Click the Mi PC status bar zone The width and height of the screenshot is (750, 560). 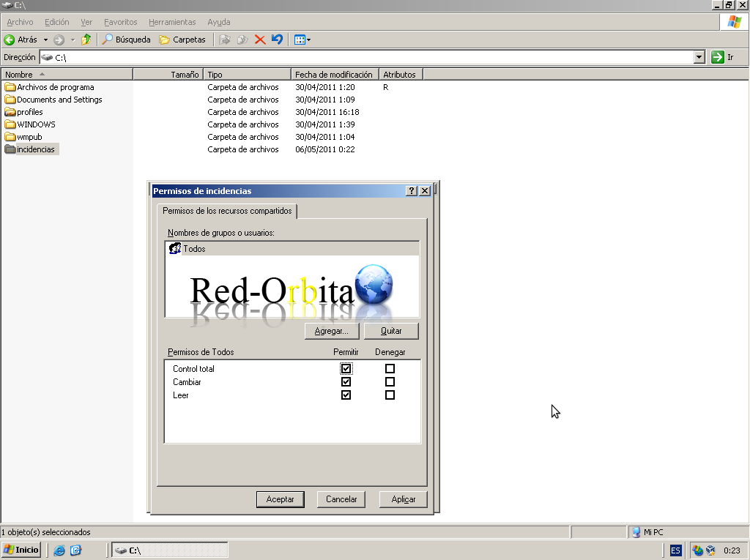(688, 532)
